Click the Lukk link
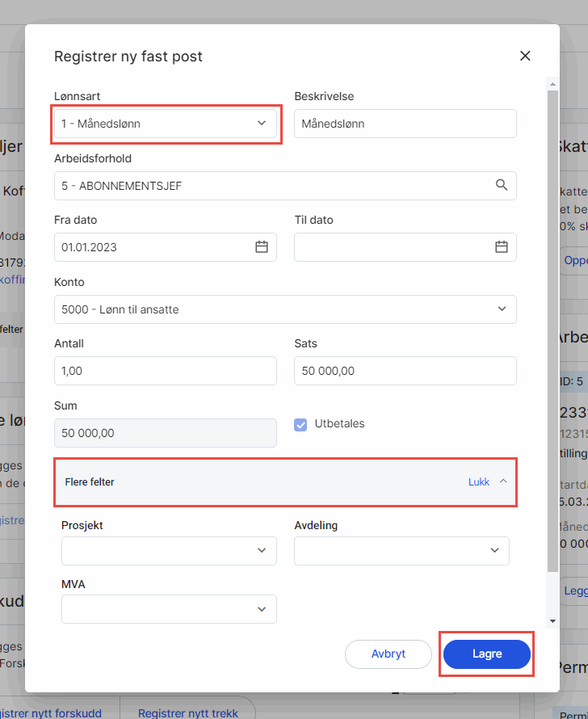 479,481
